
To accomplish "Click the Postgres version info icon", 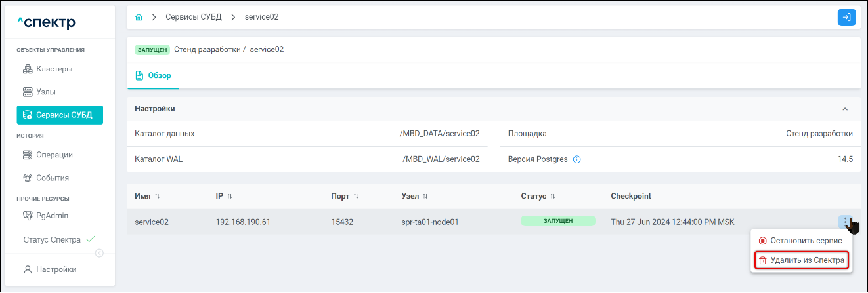I will tap(576, 159).
